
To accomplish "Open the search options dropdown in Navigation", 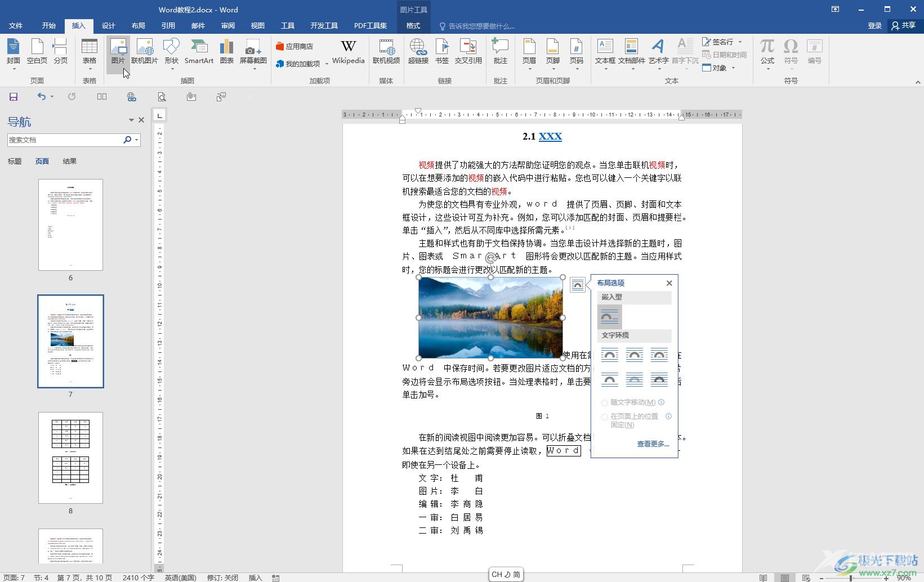I will [136, 140].
